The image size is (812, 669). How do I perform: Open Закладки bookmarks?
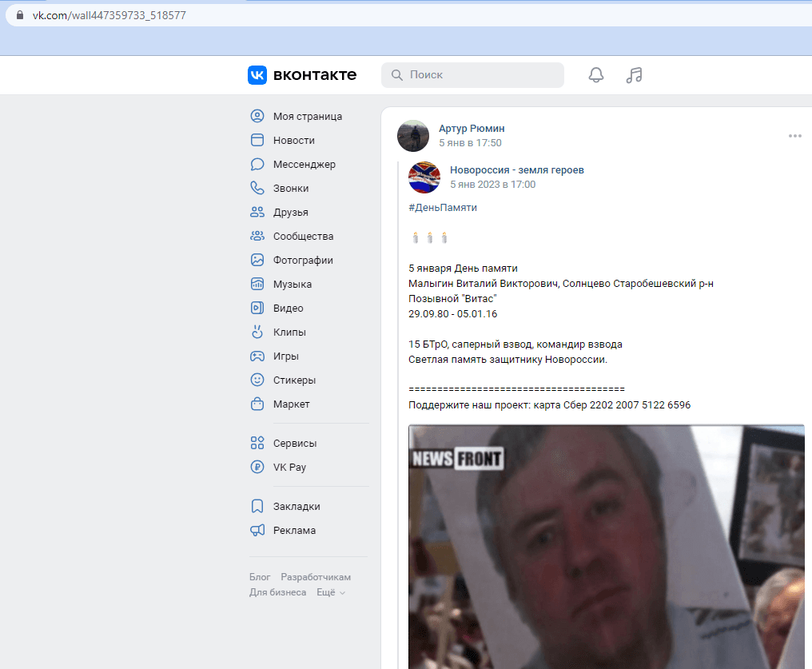tap(296, 507)
